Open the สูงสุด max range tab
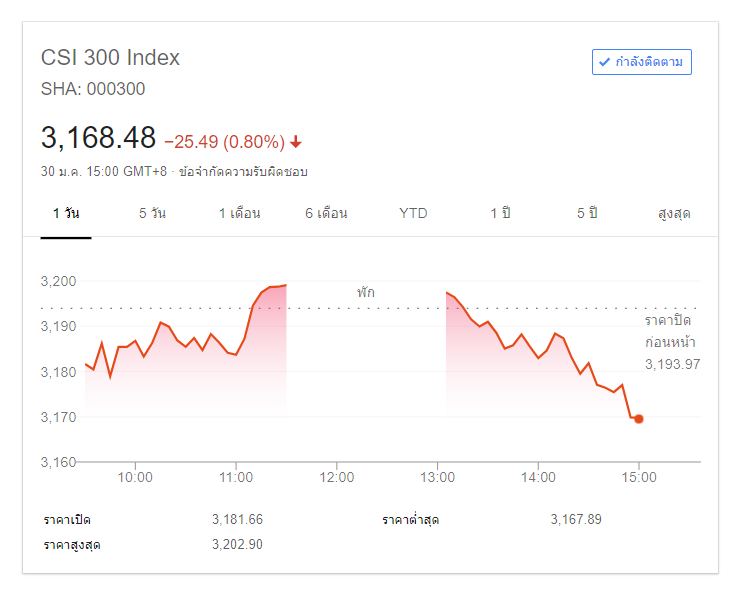Screen dimensions: 742x592 (674, 214)
